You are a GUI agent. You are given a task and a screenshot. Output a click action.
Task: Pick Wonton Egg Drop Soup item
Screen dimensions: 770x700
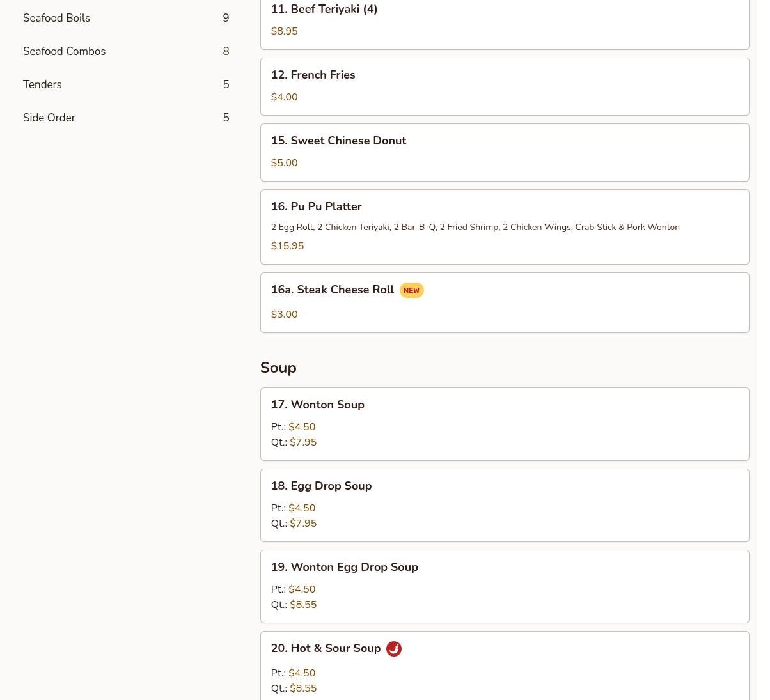[x=504, y=586]
